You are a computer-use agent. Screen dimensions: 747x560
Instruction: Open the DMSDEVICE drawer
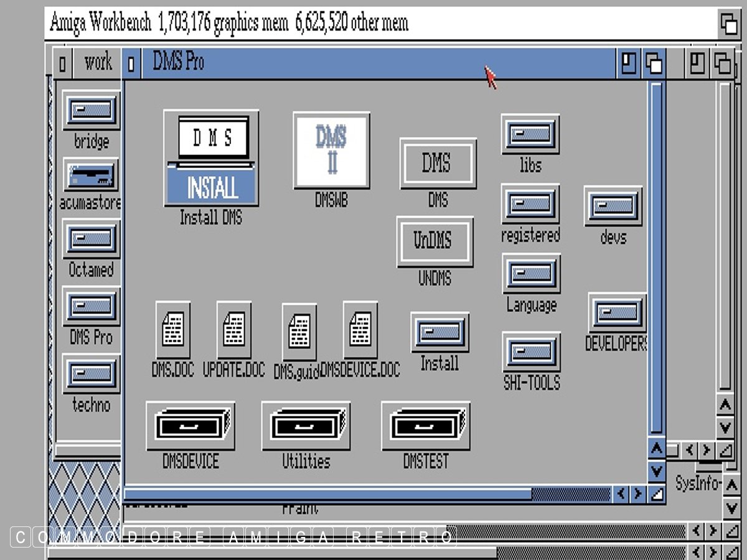[x=190, y=426]
